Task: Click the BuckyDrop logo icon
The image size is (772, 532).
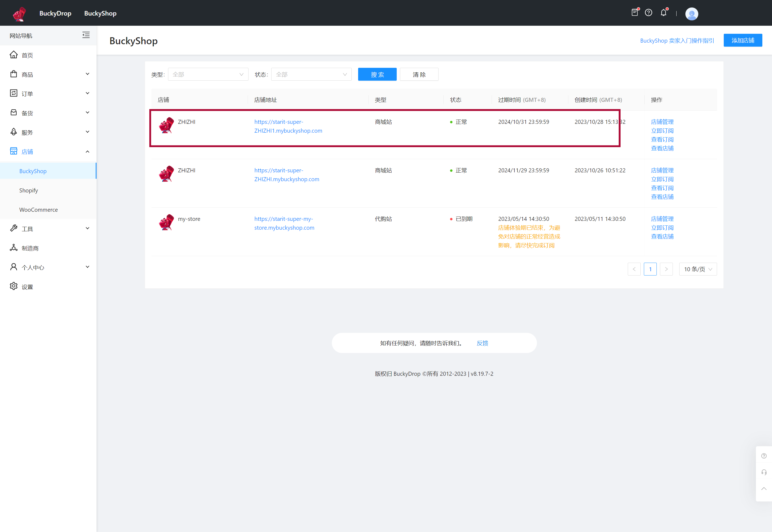Action: 19,13
